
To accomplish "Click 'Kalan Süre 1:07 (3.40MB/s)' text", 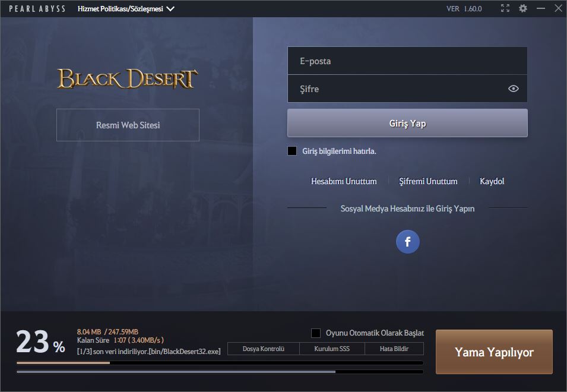I will 121,340.
